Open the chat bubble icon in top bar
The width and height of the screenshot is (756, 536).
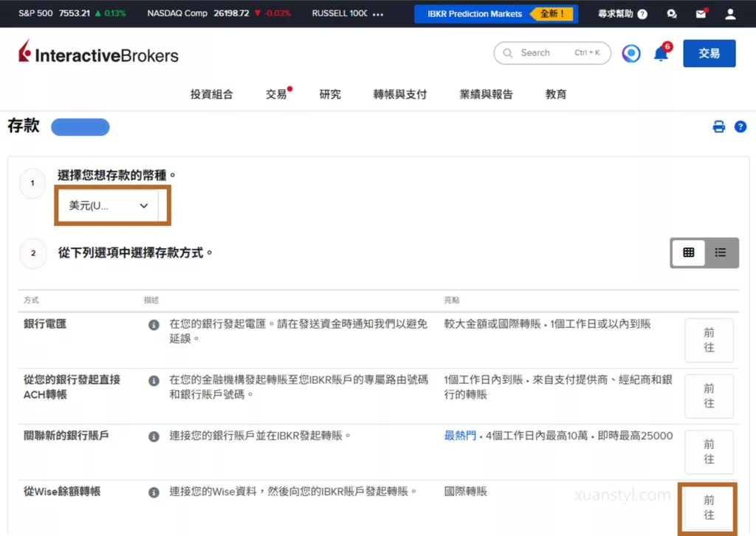click(672, 14)
